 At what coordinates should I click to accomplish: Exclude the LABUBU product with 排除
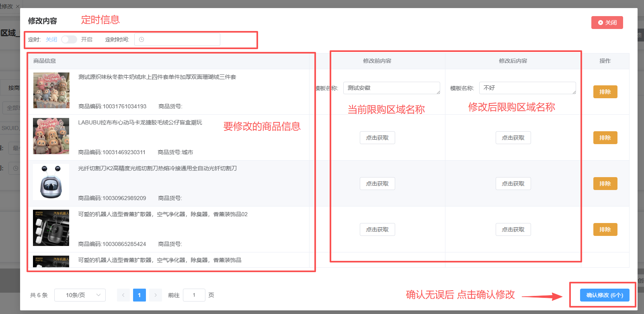[605, 138]
